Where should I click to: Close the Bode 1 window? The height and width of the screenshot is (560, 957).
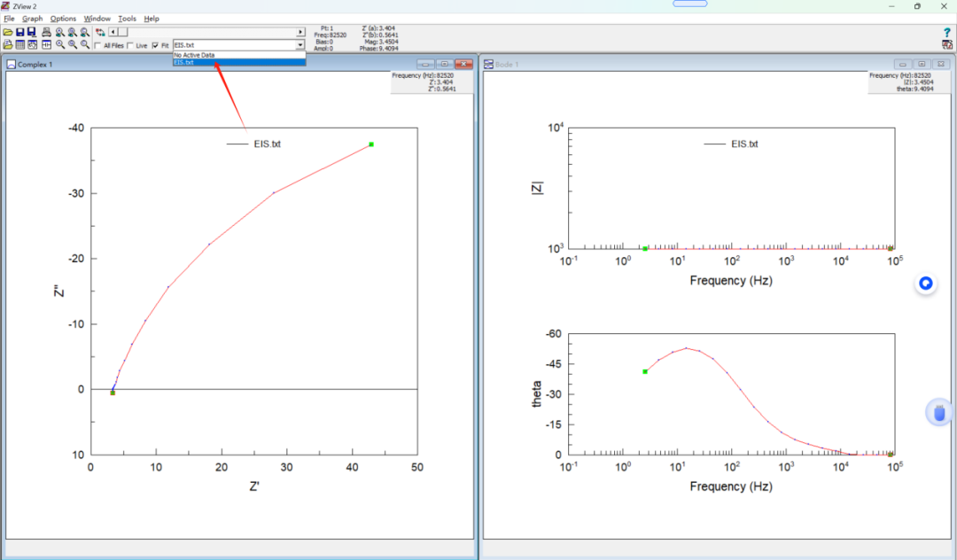(x=941, y=64)
